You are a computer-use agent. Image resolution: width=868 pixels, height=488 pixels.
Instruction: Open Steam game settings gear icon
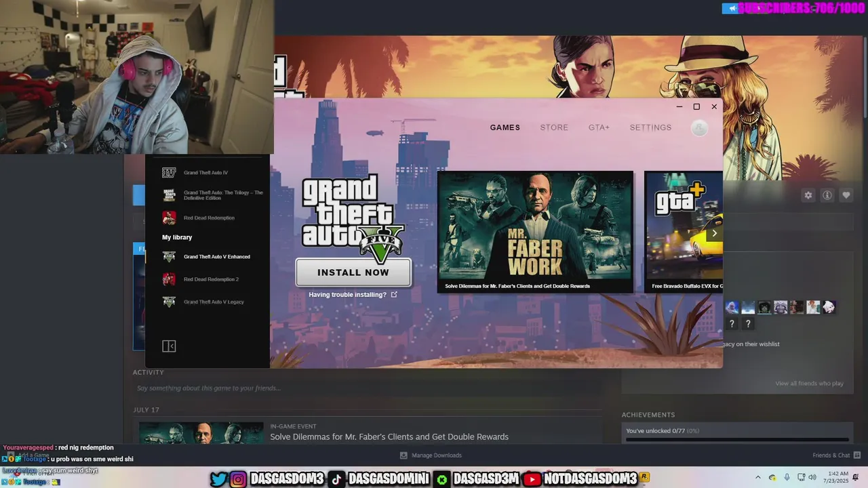pos(808,195)
